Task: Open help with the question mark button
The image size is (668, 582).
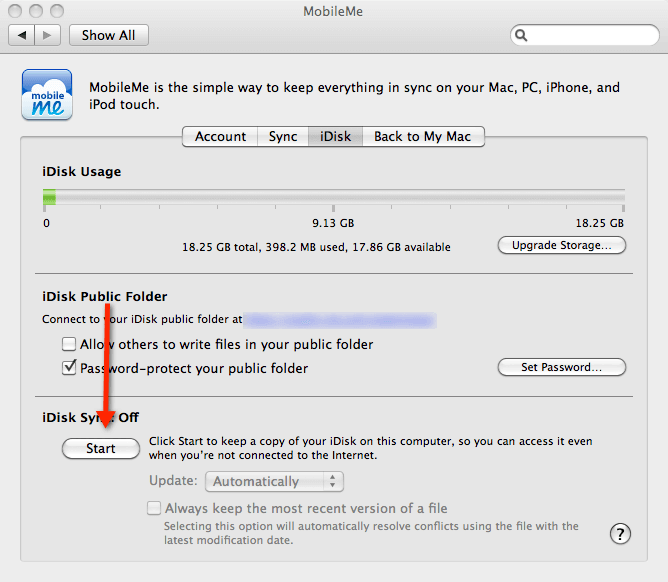Action: [x=620, y=533]
